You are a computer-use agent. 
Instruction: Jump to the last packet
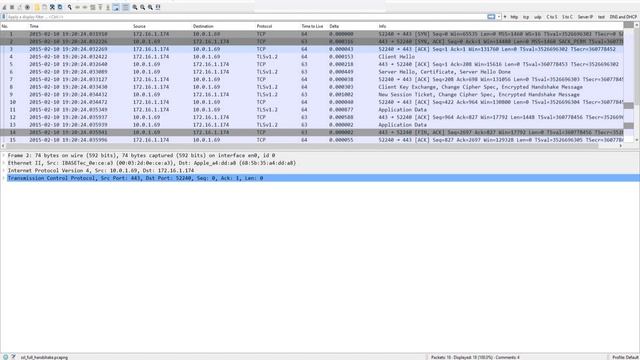[x=108, y=7]
